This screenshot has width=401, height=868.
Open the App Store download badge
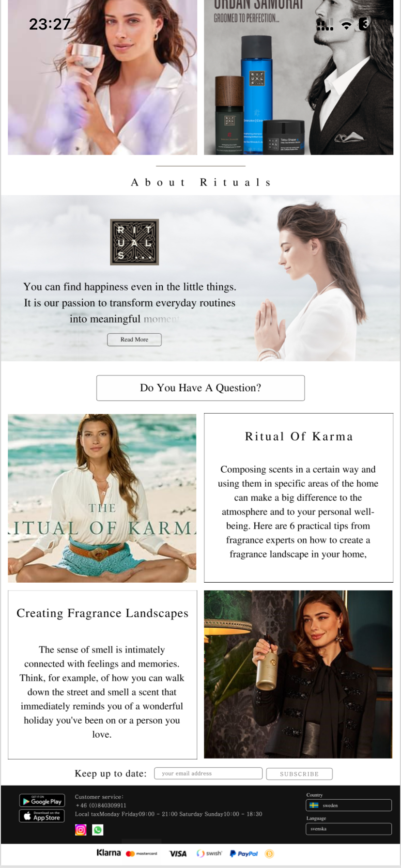(42, 816)
